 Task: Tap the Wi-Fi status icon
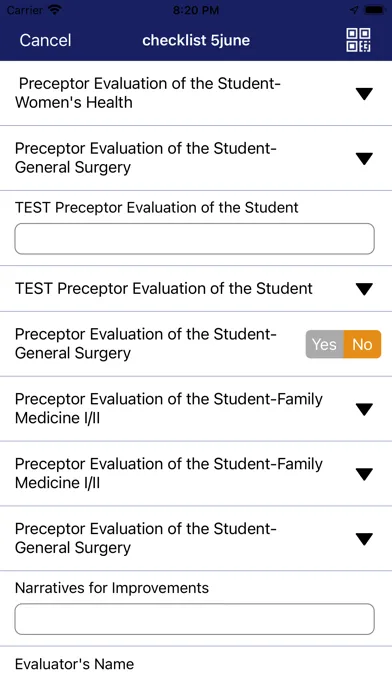point(55,9)
